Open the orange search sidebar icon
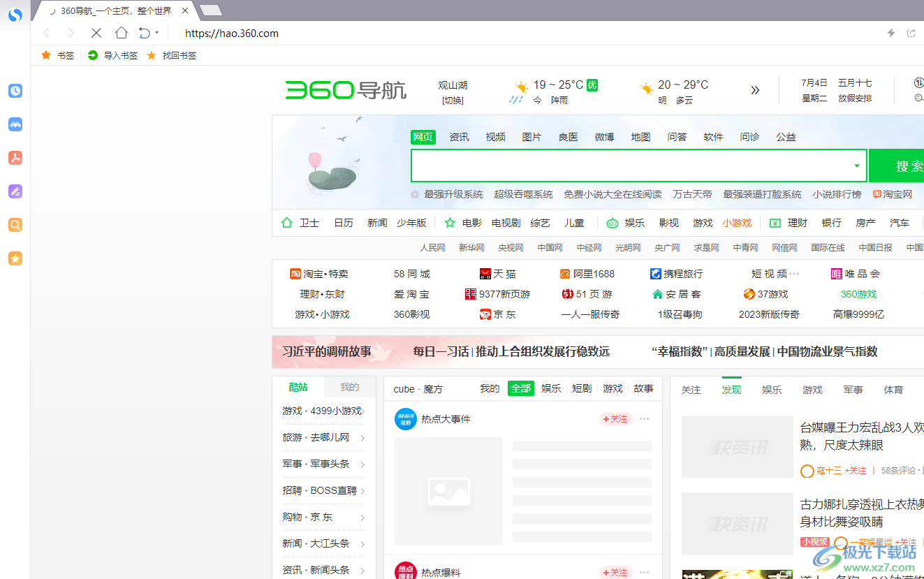The width and height of the screenshot is (924, 579). pyautogui.click(x=15, y=225)
